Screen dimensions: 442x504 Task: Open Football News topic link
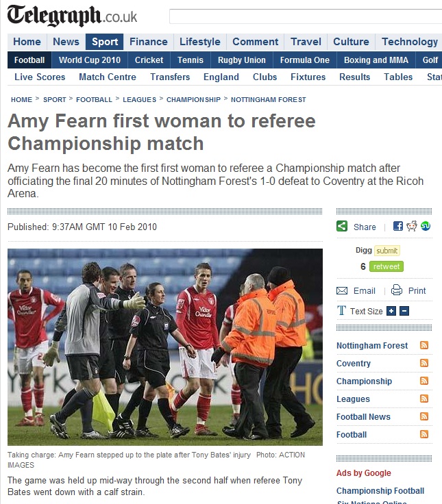[363, 417]
